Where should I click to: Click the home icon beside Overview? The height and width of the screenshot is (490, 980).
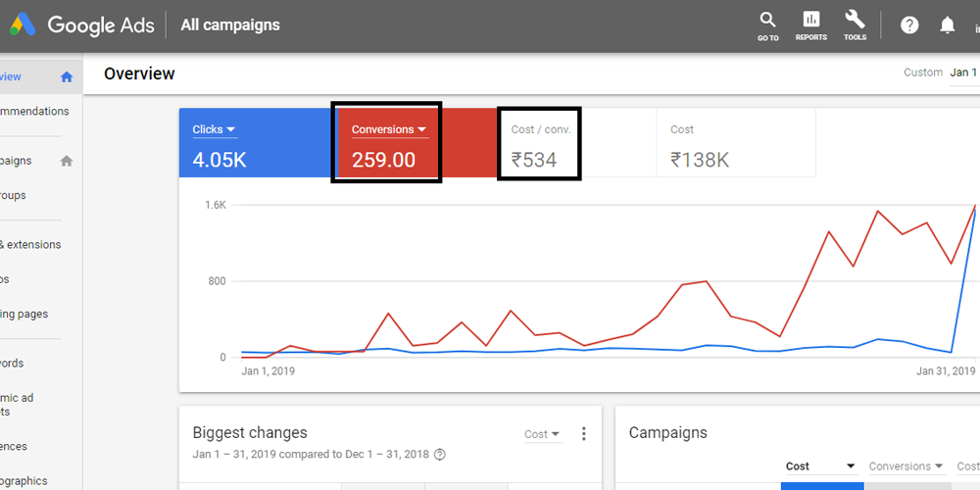click(67, 76)
